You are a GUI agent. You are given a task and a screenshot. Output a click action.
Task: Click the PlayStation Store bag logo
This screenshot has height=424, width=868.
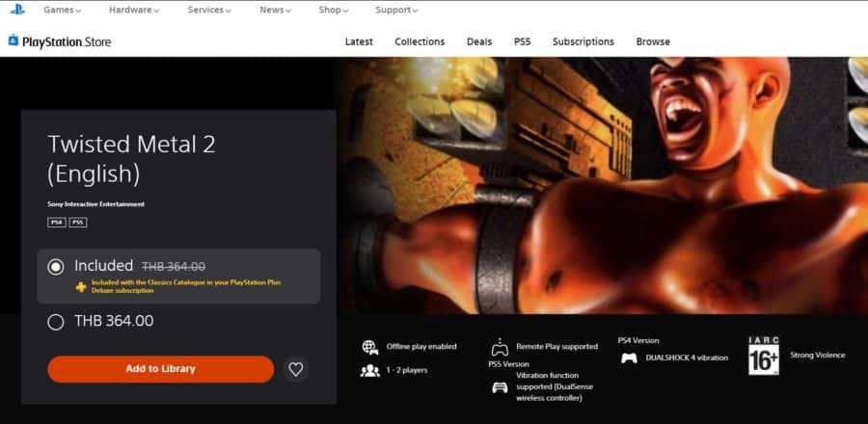click(x=14, y=40)
